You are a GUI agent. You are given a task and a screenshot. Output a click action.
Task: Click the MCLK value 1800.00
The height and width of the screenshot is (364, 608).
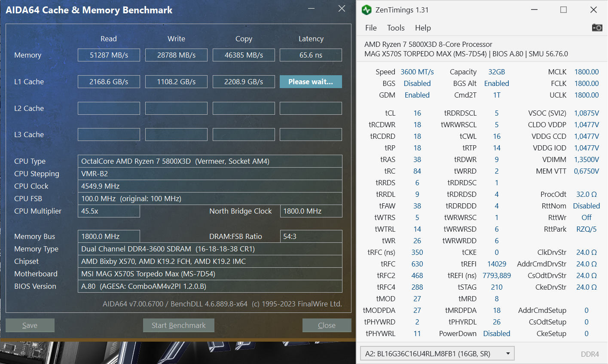pyautogui.click(x=587, y=72)
